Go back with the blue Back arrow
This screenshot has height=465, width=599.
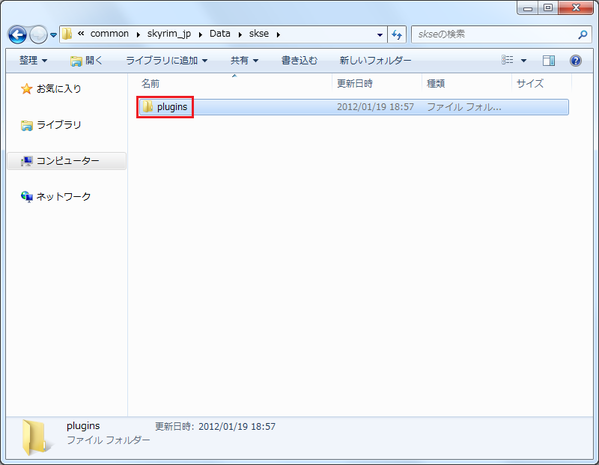(17, 35)
